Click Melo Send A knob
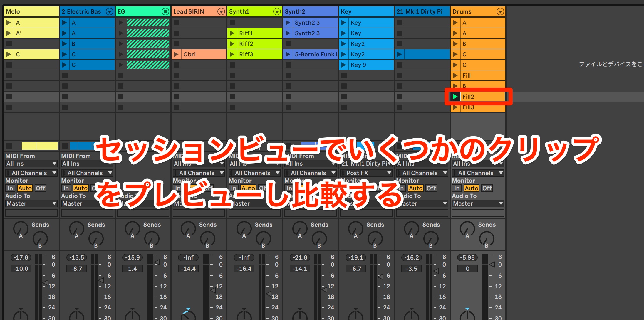 [21, 229]
